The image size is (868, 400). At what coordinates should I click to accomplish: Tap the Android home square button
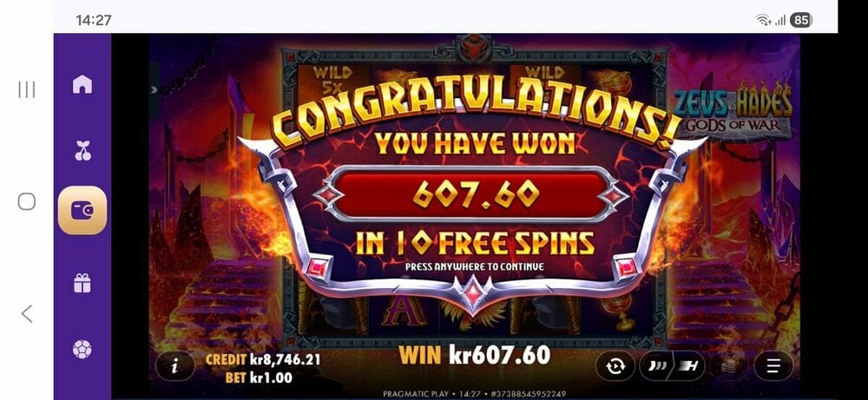pos(27,201)
